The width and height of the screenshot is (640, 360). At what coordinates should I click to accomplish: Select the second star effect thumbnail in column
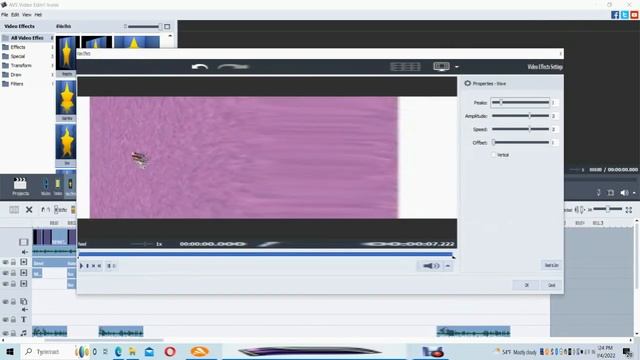(66, 98)
